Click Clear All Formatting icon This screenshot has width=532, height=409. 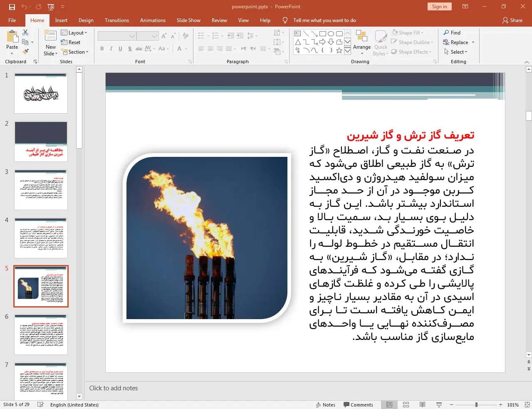coord(186,36)
